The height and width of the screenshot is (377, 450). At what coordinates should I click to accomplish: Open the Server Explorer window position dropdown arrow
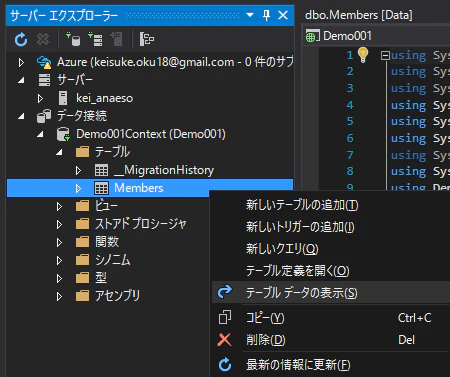pyautogui.click(x=250, y=15)
